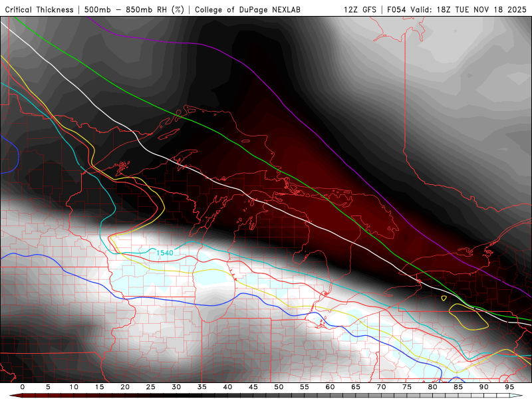The width and height of the screenshot is (532, 399).
Task: Click the "50" colorbar label
Action: pyautogui.click(x=279, y=387)
